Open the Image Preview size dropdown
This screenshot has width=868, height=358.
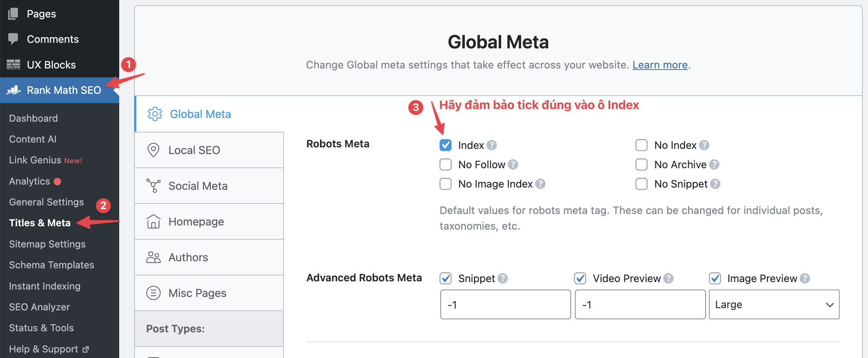(774, 304)
